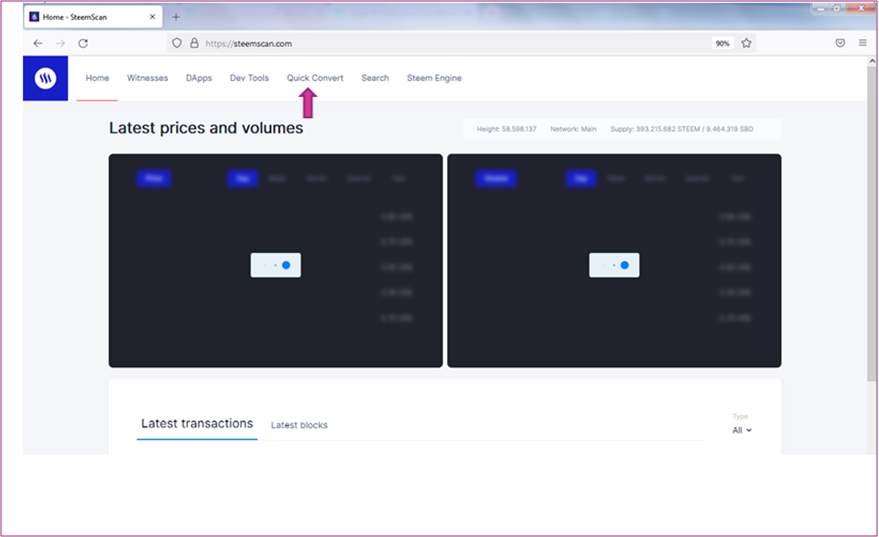Select the Year range in the price chart
Viewport: 879px width, 537px height.
(399, 178)
